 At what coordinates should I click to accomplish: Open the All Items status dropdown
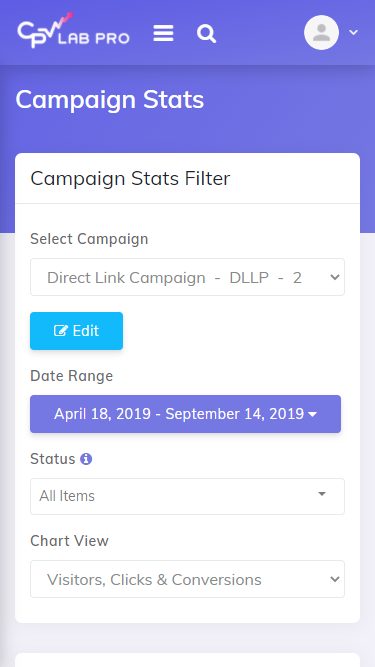(188, 496)
